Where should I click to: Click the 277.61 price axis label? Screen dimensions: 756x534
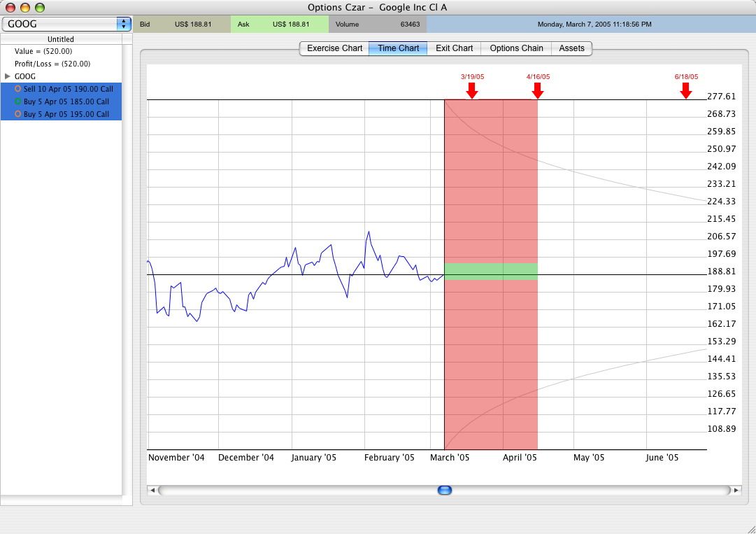point(721,97)
